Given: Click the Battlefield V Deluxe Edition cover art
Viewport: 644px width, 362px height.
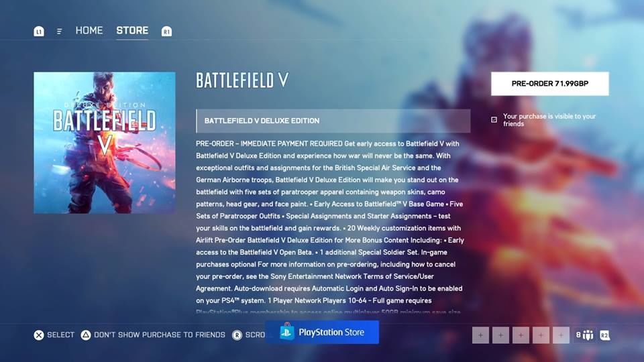Looking at the screenshot, I should 105,142.
